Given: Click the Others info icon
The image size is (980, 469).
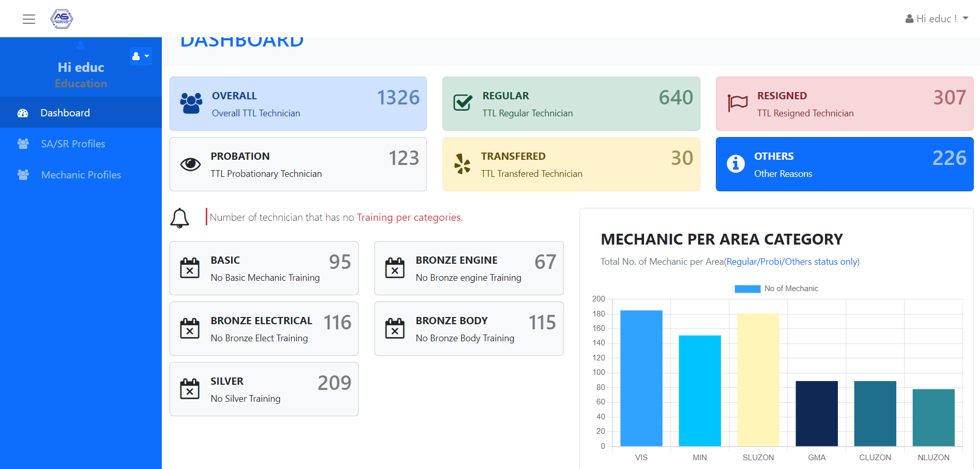Looking at the screenshot, I should click(x=736, y=163).
